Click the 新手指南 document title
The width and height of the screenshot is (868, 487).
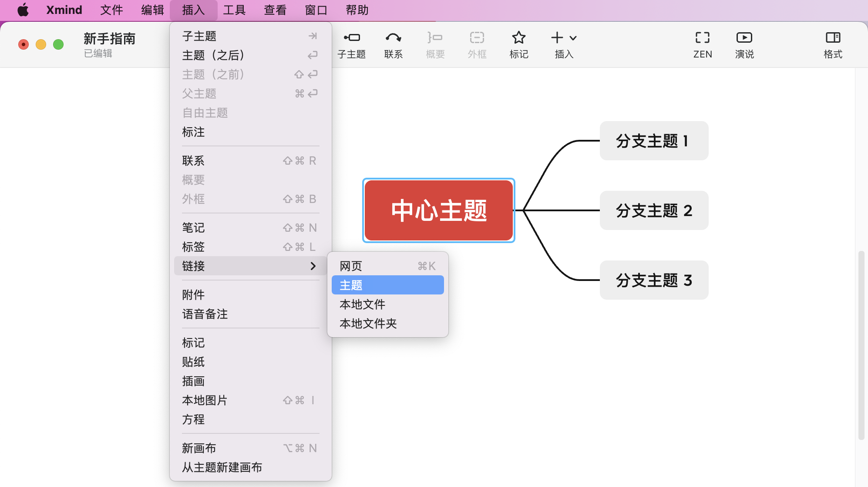(109, 38)
